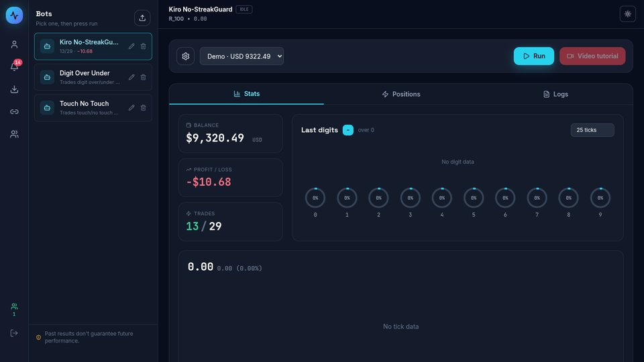Viewport: 644px width, 362px height.
Task: Open the group users icon in sidebar
Action: (14, 134)
